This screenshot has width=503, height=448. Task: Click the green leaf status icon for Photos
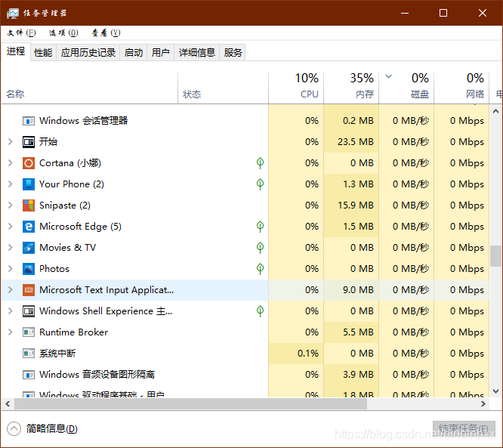click(x=260, y=269)
